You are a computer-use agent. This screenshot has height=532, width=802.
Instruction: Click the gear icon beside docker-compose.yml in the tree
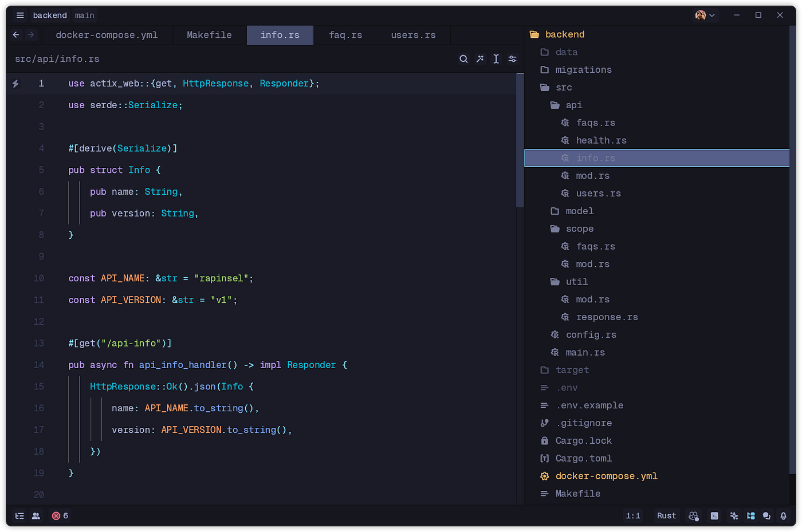point(545,476)
